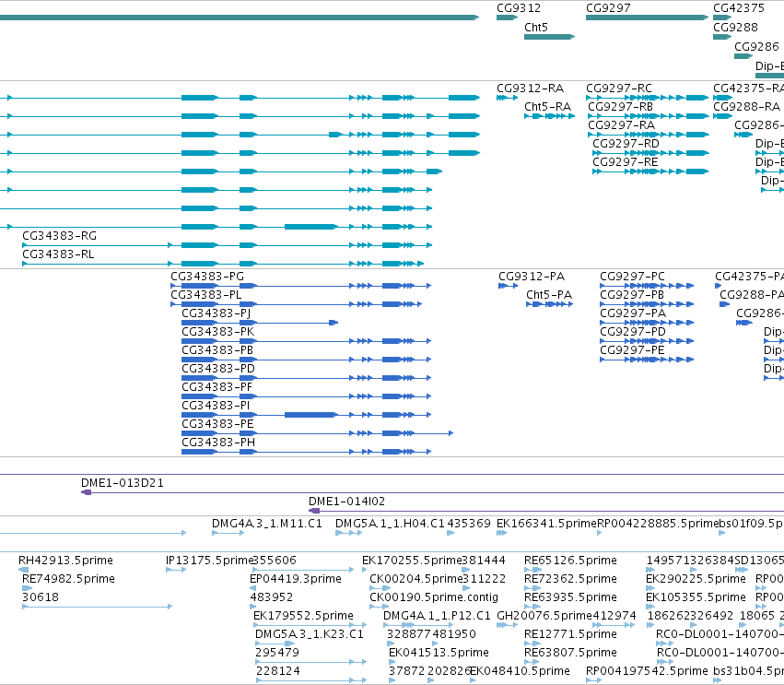
Task: Open transcript CG34383-RL
Action: [x=223, y=264]
